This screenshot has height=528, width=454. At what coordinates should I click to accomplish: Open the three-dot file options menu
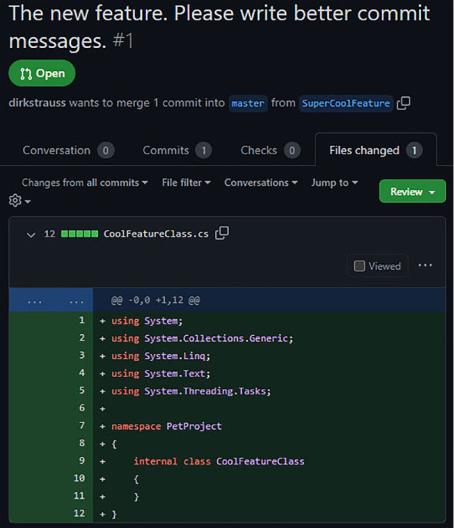425,266
